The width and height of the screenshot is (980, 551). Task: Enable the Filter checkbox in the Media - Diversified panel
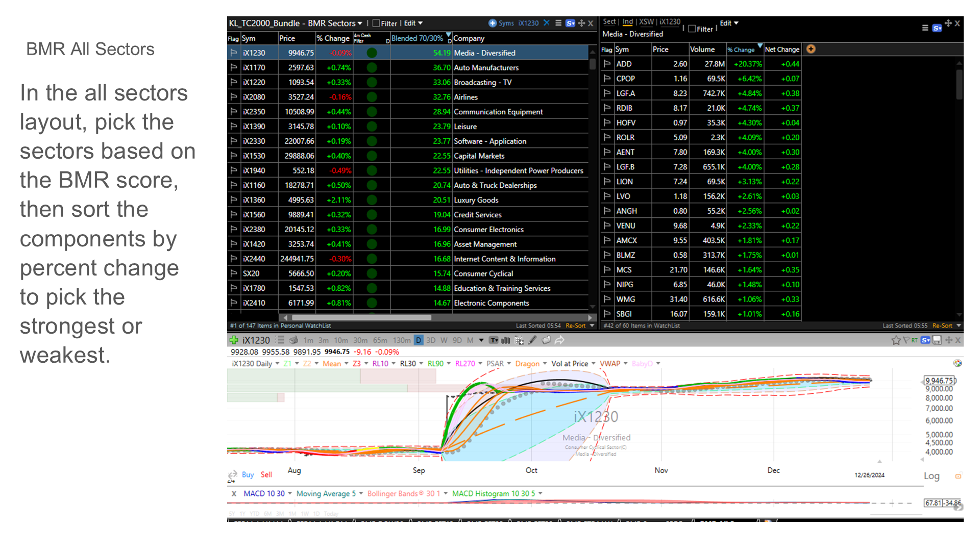click(x=693, y=29)
